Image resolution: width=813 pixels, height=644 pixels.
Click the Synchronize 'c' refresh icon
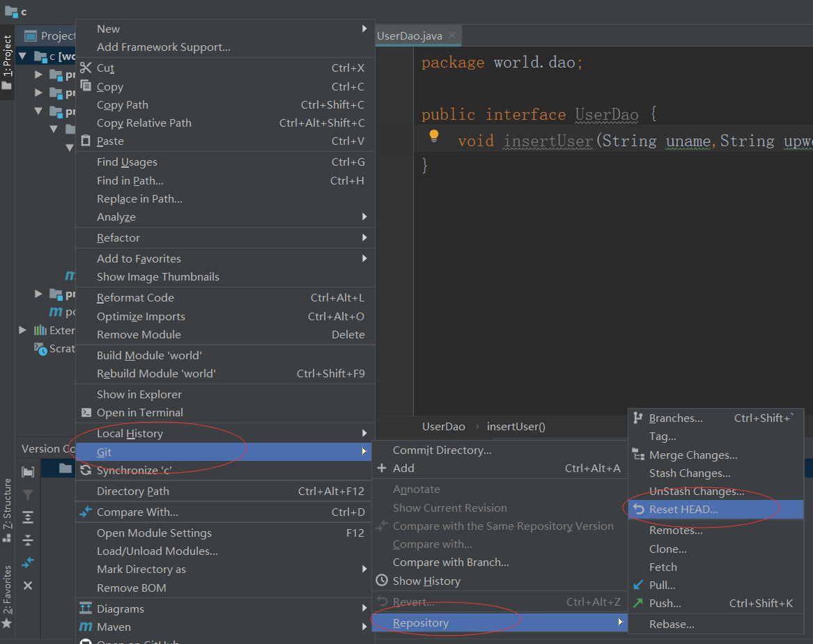point(86,470)
